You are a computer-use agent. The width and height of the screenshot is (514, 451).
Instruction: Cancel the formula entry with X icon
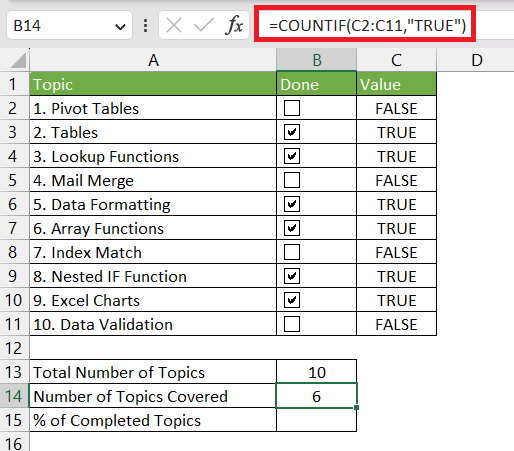coord(174,25)
